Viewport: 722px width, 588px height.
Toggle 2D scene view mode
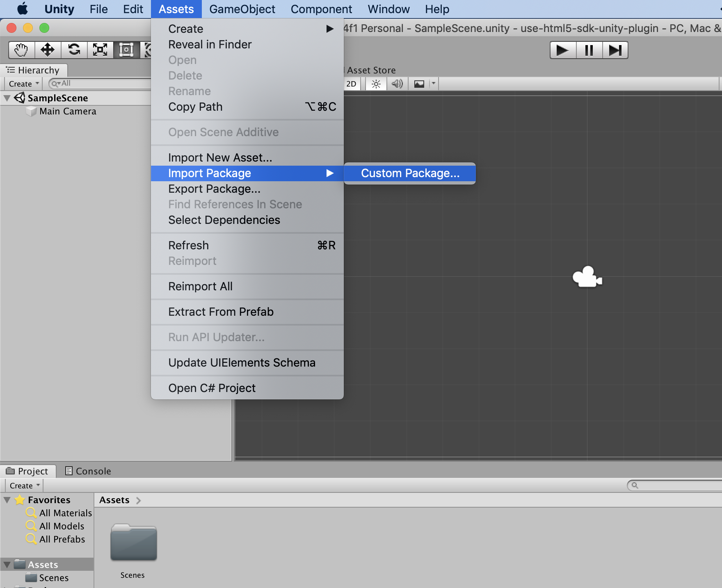(x=352, y=84)
